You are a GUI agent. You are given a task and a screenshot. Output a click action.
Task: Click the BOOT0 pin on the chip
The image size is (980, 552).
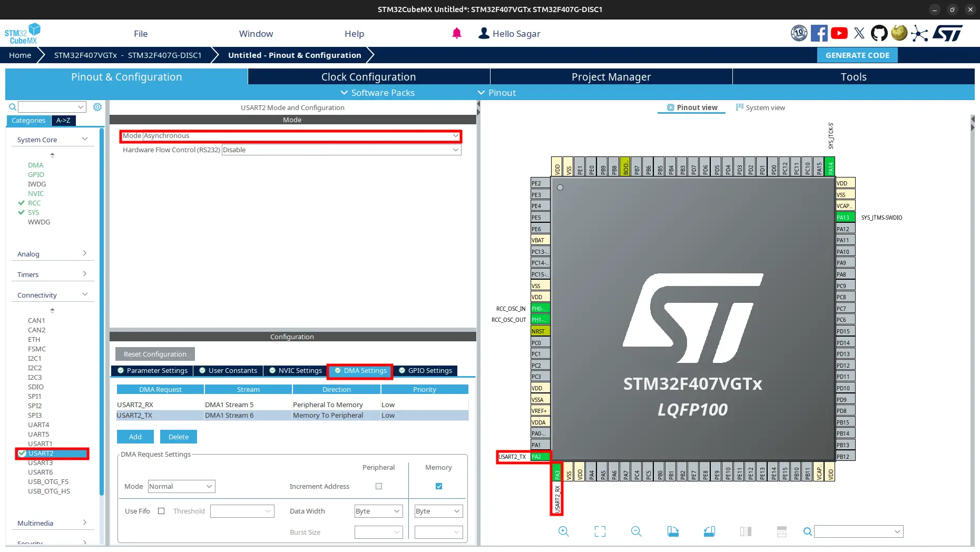[625, 166]
